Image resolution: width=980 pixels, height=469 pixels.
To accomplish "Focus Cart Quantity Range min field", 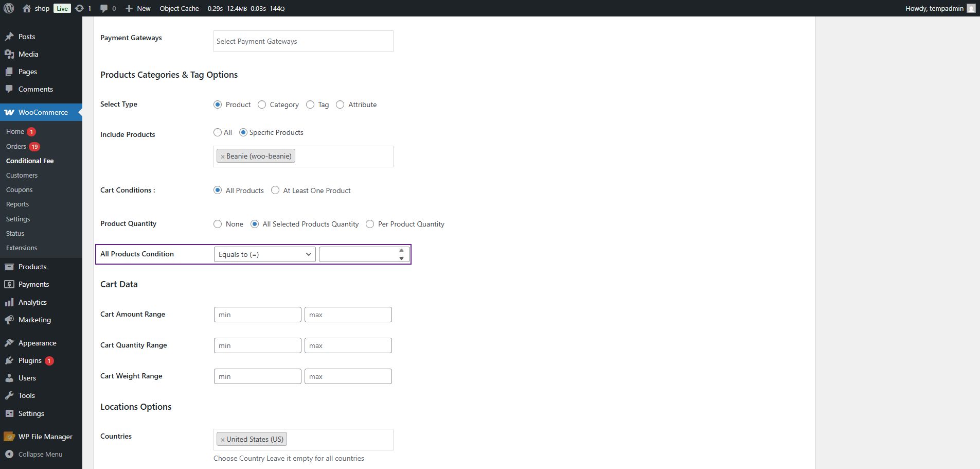I will (x=258, y=345).
